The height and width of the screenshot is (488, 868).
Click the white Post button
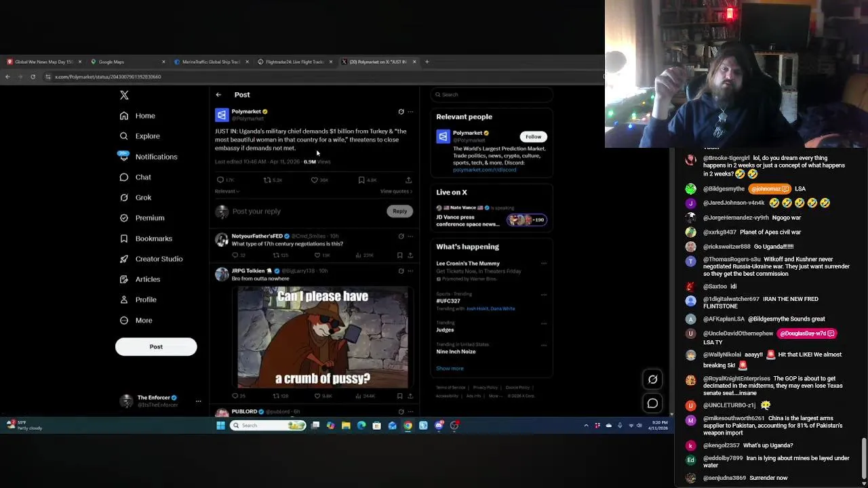[x=156, y=346]
